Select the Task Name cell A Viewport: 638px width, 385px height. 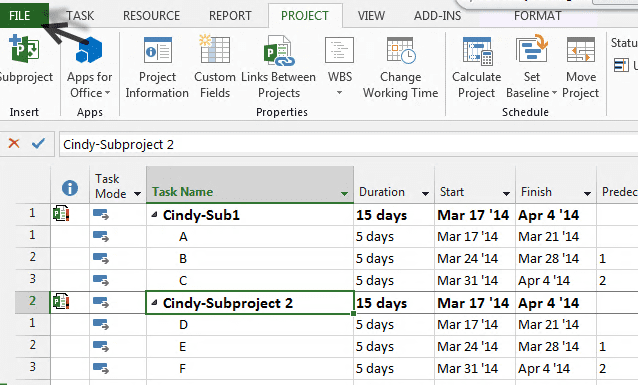[250, 236]
